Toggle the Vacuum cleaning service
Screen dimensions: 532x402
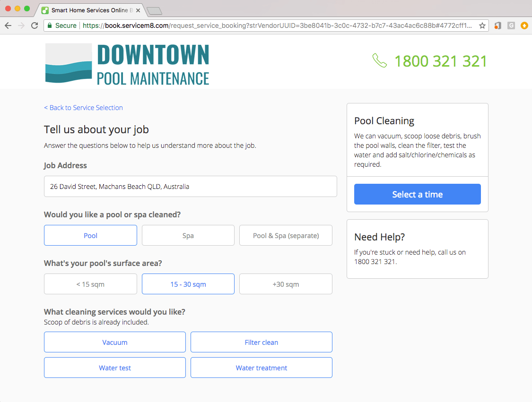coord(115,342)
